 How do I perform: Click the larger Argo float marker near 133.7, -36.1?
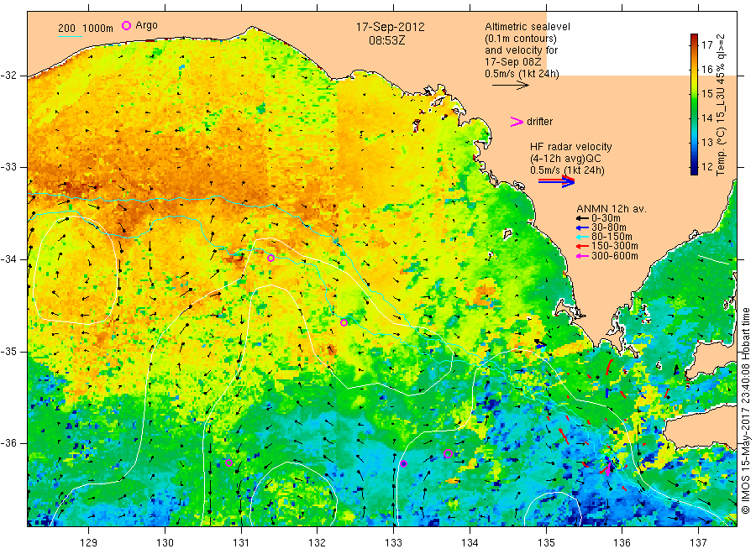pyautogui.click(x=448, y=453)
